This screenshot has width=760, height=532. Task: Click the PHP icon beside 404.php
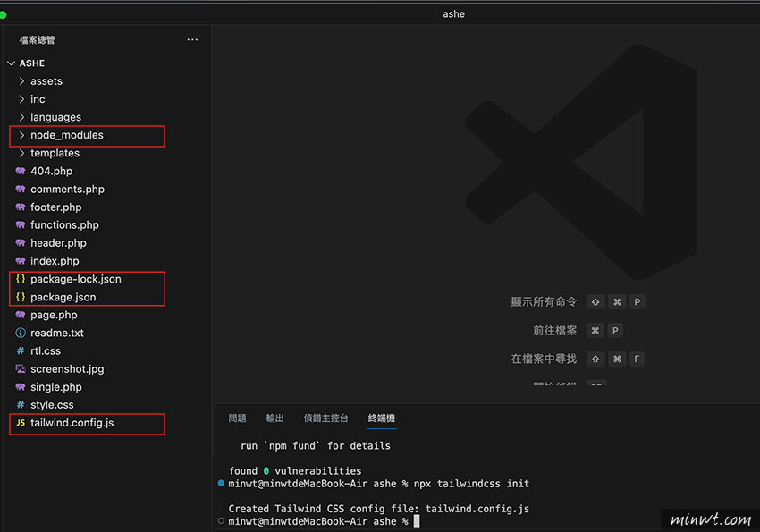tap(21, 171)
